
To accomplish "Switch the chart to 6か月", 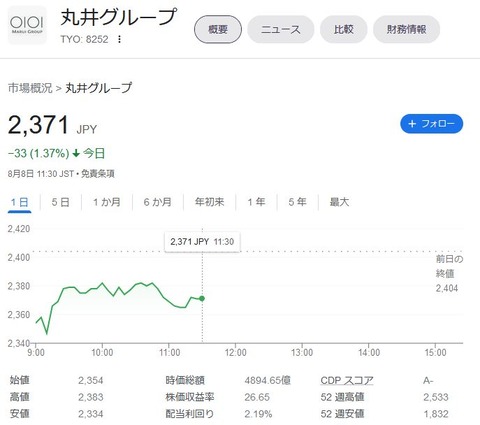I will (158, 202).
